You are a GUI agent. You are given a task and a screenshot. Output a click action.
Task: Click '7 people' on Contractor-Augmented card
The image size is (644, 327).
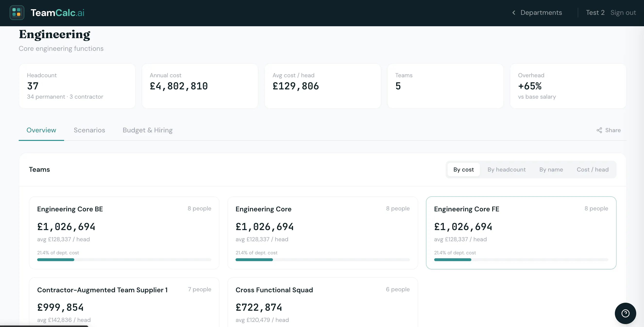(x=200, y=290)
